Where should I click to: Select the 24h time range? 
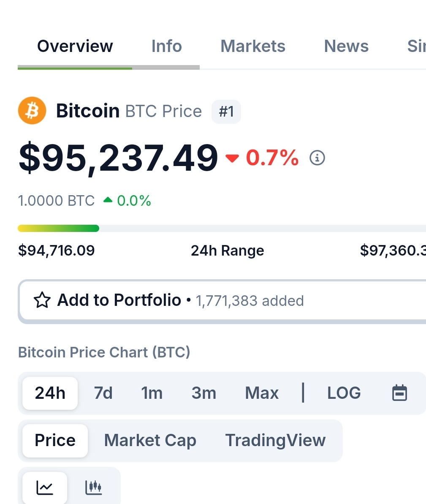pyautogui.click(x=50, y=393)
